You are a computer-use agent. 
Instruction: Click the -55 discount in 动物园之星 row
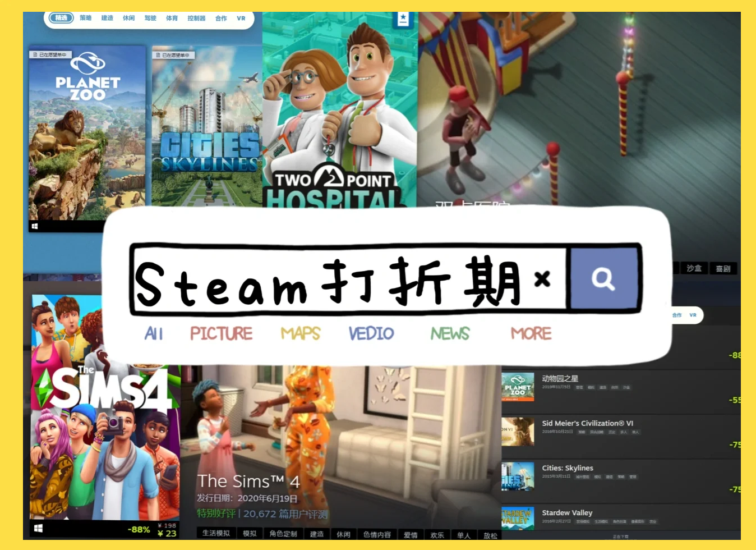tap(734, 400)
